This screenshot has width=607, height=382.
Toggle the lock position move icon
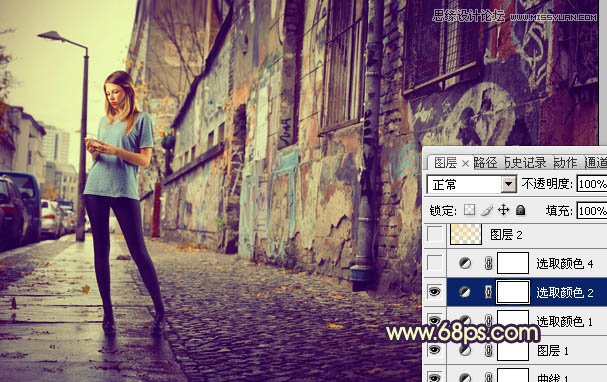click(x=503, y=210)
